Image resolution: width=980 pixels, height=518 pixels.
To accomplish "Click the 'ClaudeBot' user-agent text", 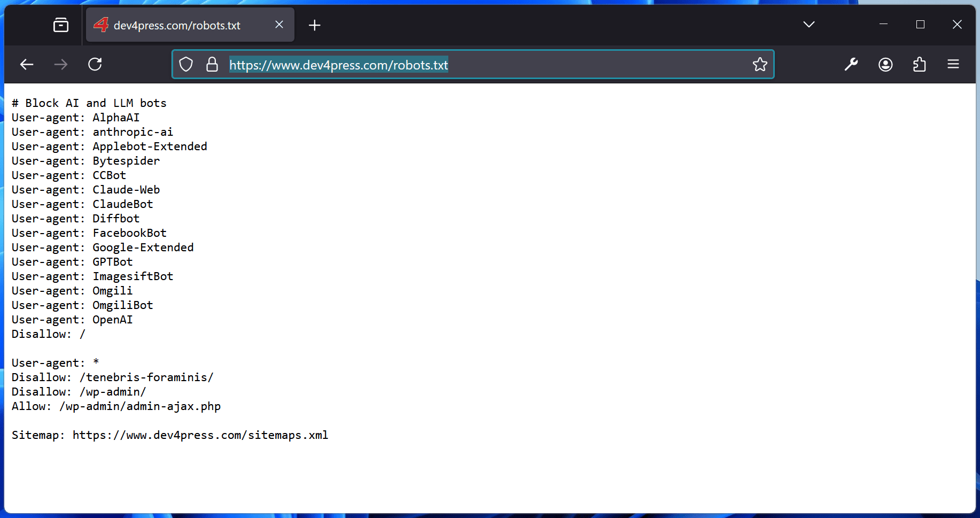I will point(122,204).
